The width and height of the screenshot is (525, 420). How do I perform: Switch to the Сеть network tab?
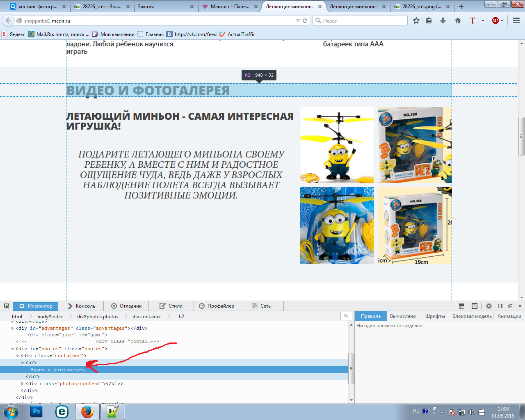click(261, 306)
